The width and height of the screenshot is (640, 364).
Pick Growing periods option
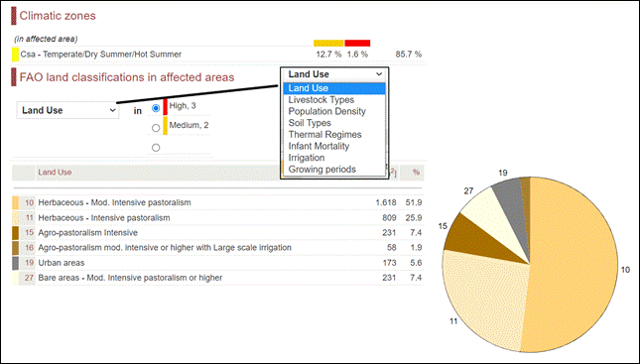321,170
